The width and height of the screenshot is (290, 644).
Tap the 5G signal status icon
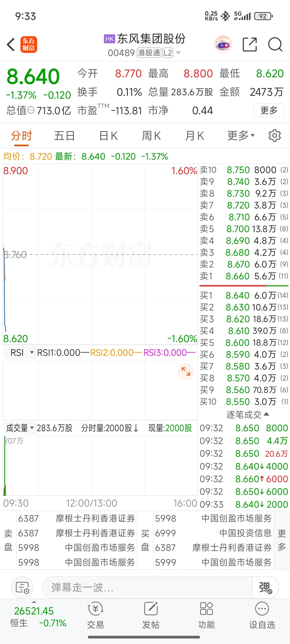(x=242, y=16)
